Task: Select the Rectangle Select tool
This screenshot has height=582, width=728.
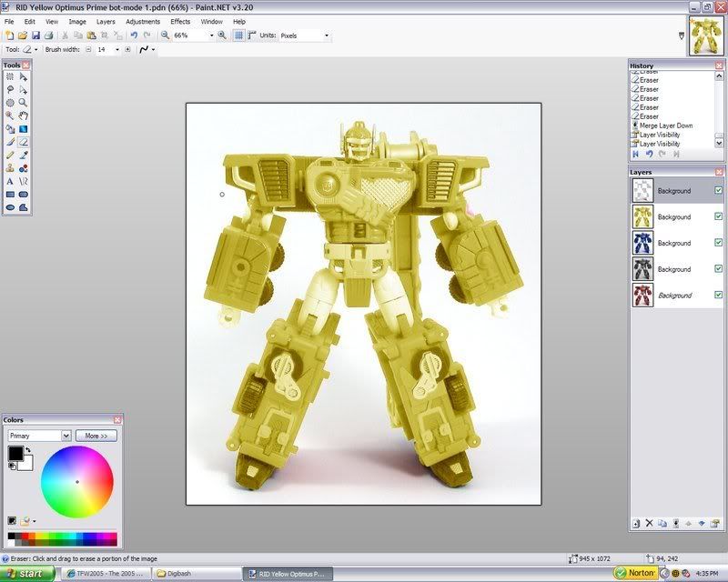Action: [x=10, y=77]
